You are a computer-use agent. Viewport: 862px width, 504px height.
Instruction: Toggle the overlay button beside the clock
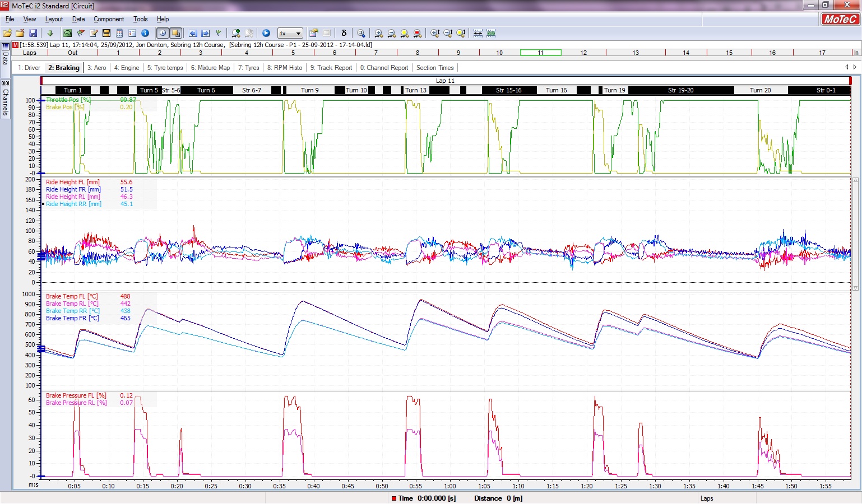tap(175, 34)
